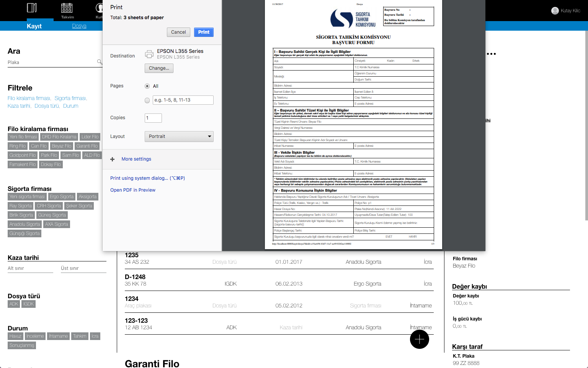Switch to the Dosya tab
Screen dimensions: 588x368
pos(79,26)
